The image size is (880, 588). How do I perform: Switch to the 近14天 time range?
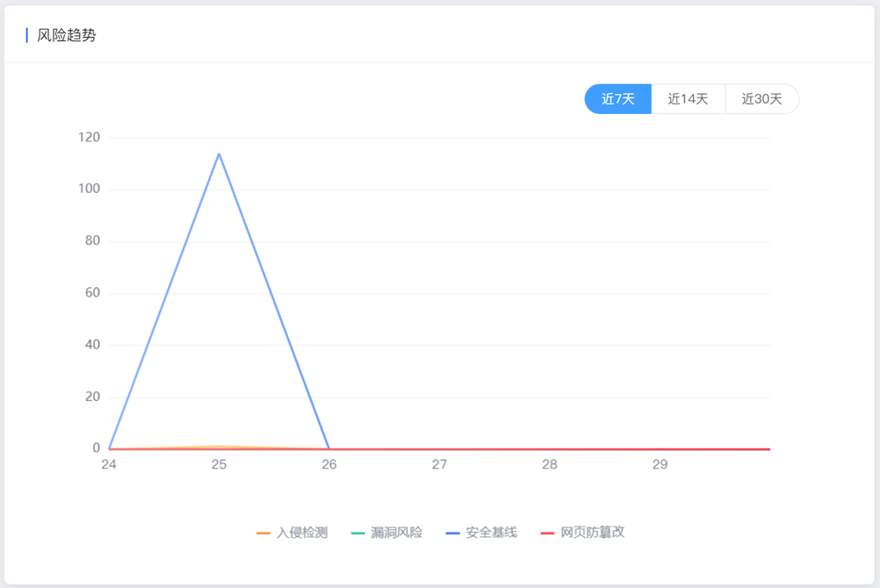(x=688, y=99)
